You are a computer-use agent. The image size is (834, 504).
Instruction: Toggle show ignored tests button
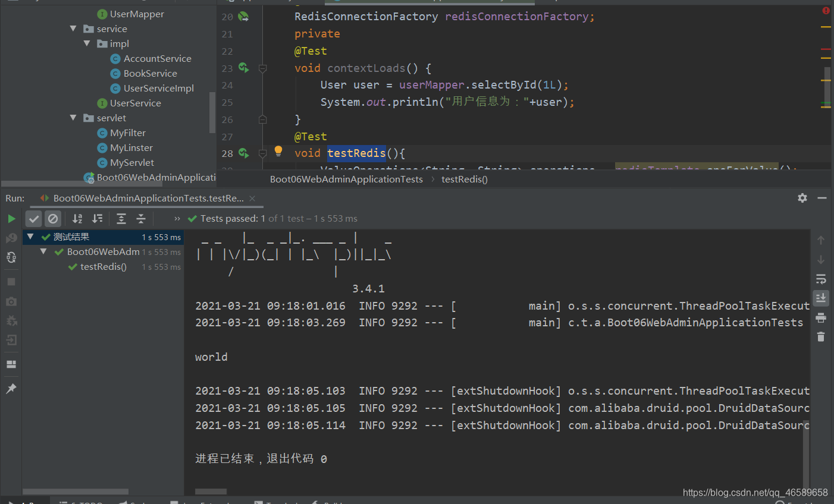click(x=53, y=219)
